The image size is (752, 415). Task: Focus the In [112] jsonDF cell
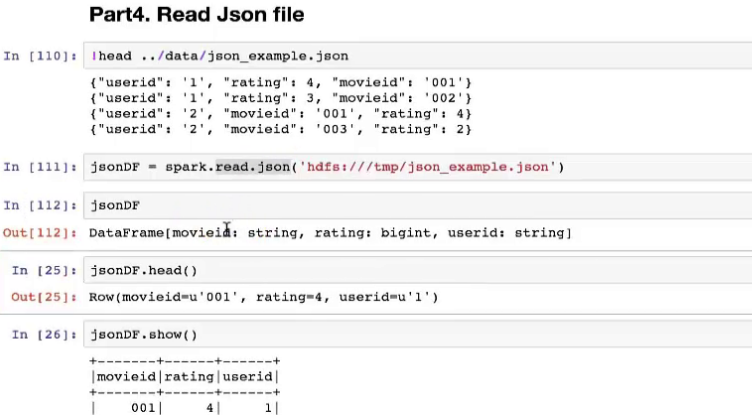tap(417, 205)
